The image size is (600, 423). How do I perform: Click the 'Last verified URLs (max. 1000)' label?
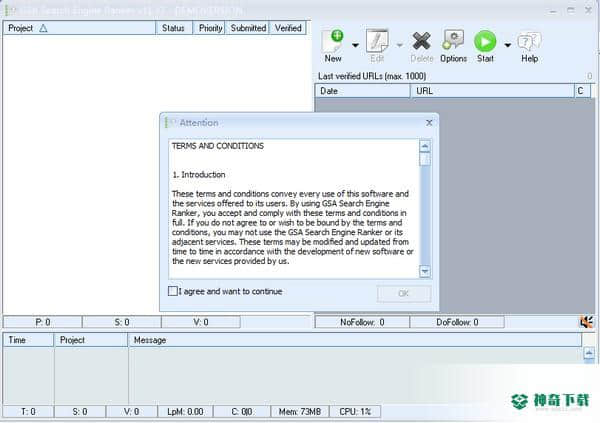coord(372,76)
